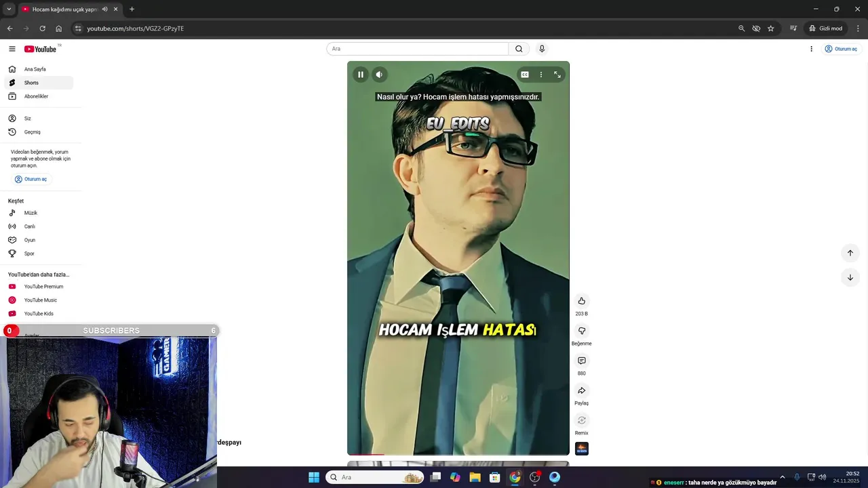Click the YouTube logo
868x488 pixels.
click(x=41, y=49)
